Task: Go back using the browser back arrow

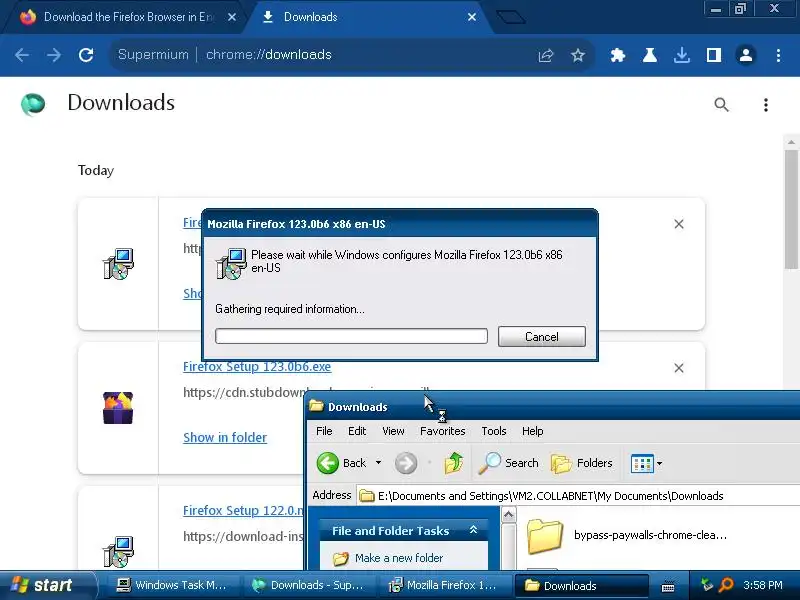Action: 22,55
